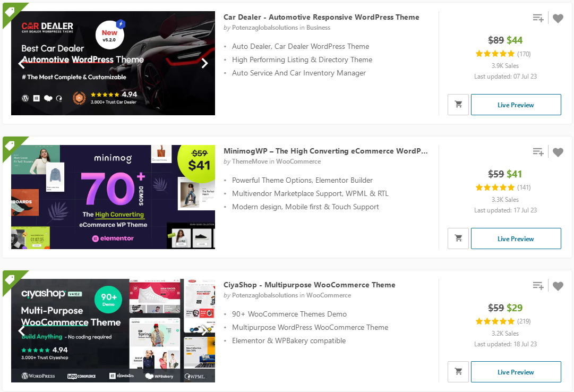574x392 pixels.
Task: Open Live Preview for MinimogWP
Action: (x=516, y=238)
